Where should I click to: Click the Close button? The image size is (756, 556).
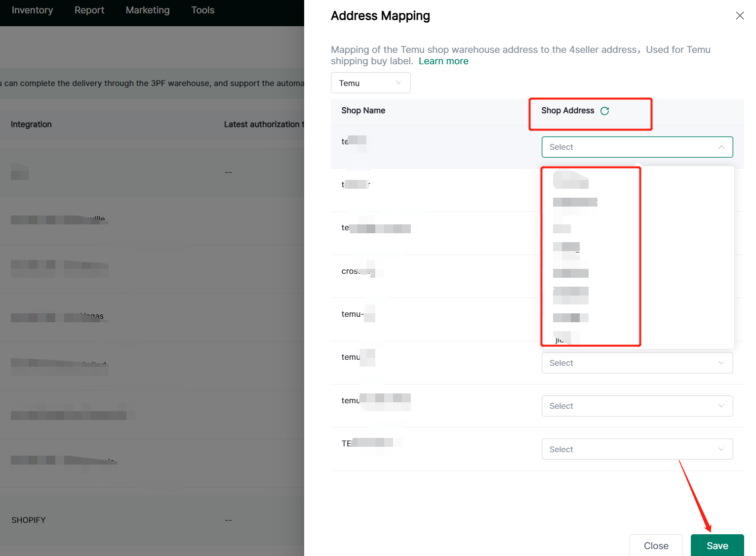655,545
